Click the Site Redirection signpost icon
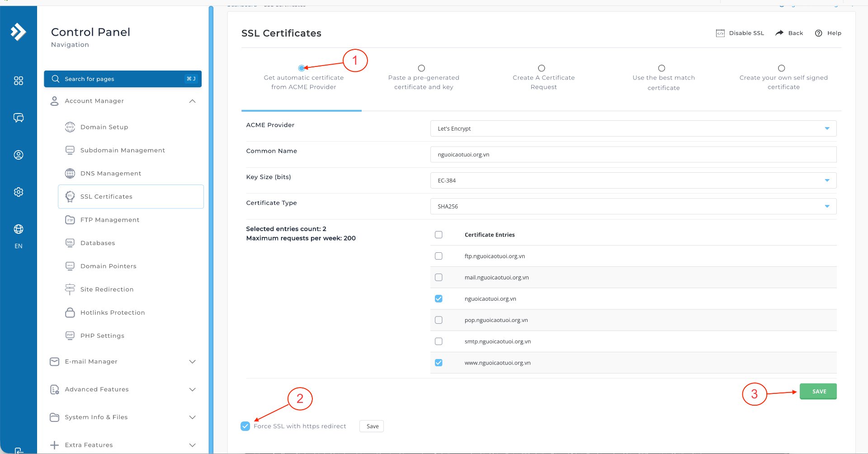 pyautogui.click(x=70, y=289)
